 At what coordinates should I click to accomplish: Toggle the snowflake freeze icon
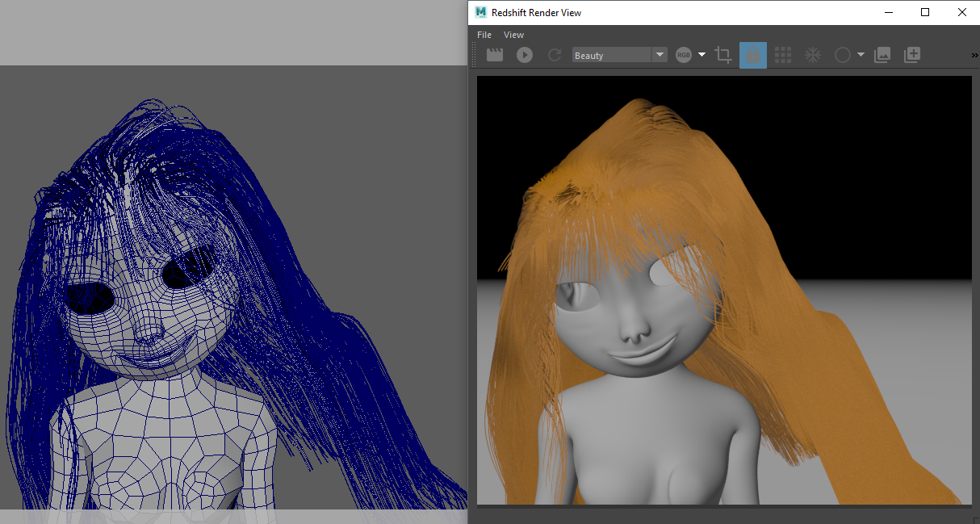click(x=812, y=55)
